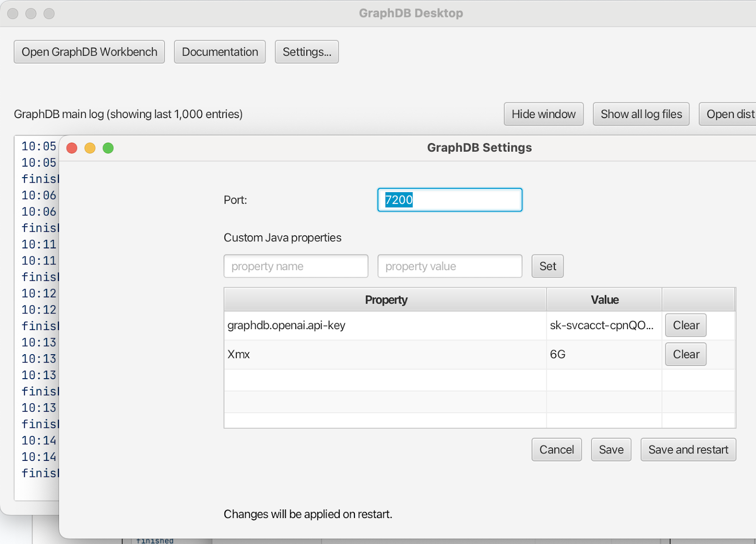Maximize GraphDB Settings window (green button)
The height and width of the screenshot is (544, 756).
tap(108, 148)
